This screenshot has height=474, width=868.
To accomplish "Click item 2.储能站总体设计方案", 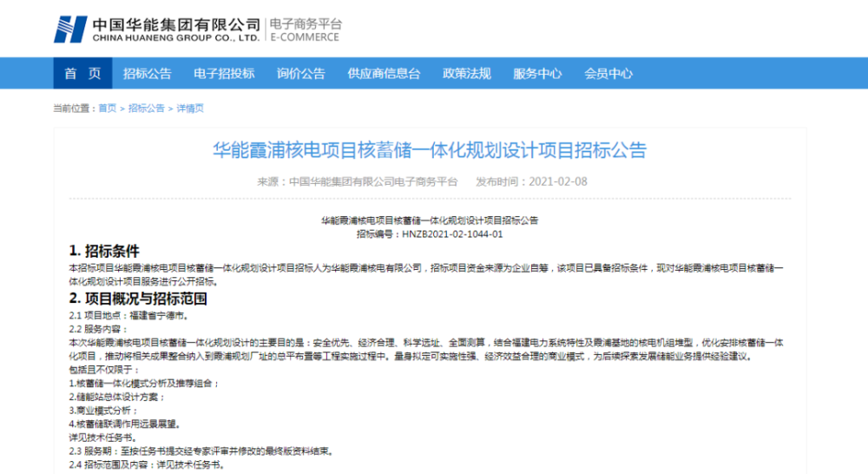I will pos(117,397).
